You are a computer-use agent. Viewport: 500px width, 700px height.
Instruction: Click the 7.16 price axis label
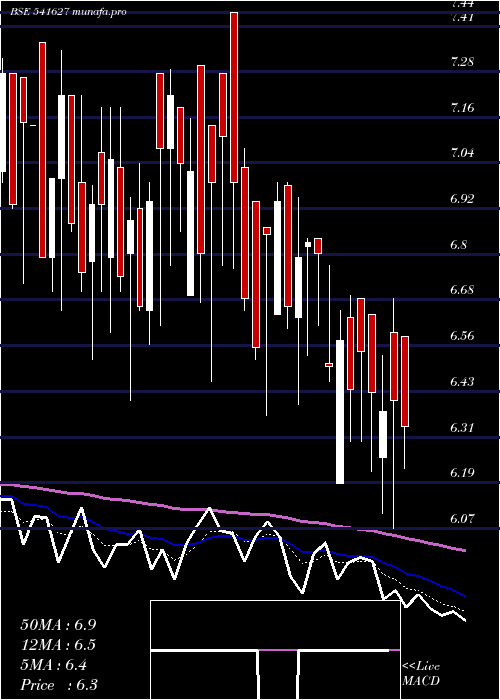coord(462,108)
